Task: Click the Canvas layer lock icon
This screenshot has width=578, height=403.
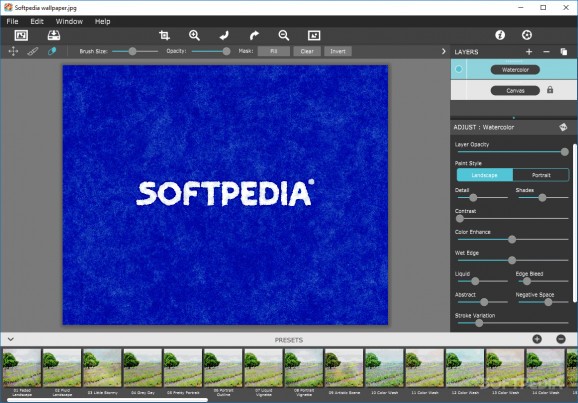Action: tap(550, 90)
